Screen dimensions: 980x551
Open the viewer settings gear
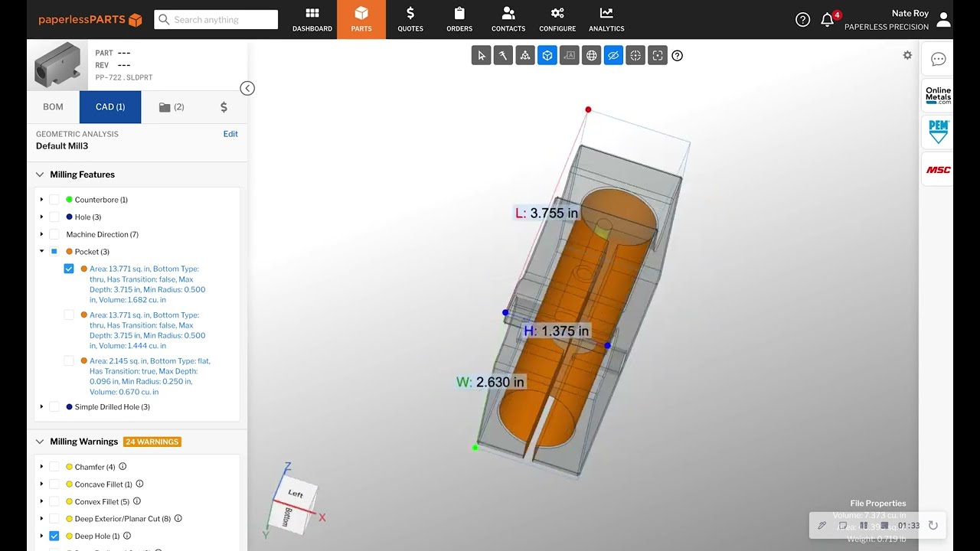[907, 55]
